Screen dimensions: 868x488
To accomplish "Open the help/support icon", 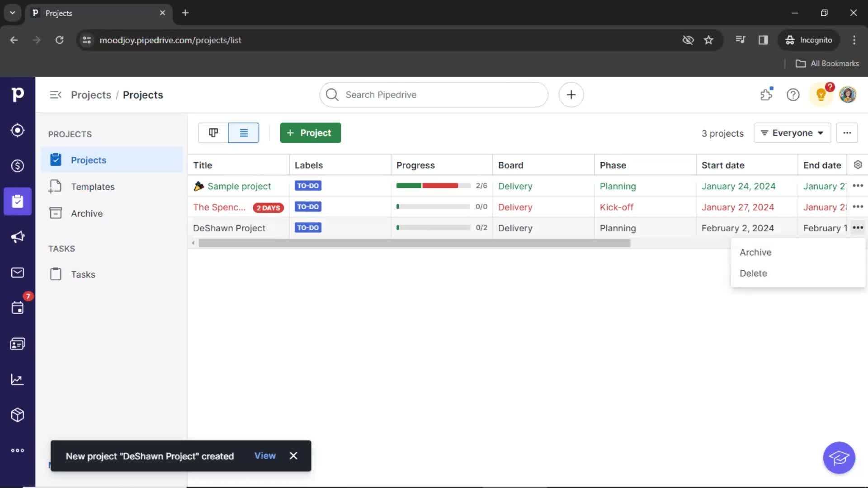I will tap(793, 94).
